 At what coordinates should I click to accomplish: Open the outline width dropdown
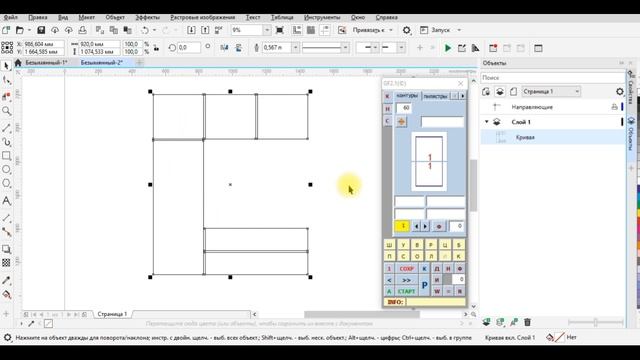coord(295,48)
